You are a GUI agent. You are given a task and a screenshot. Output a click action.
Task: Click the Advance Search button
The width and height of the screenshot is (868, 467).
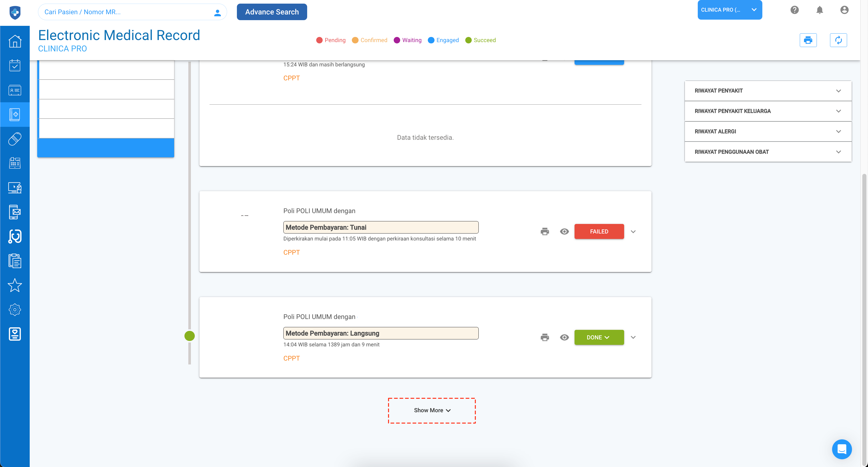click(272, 12)
